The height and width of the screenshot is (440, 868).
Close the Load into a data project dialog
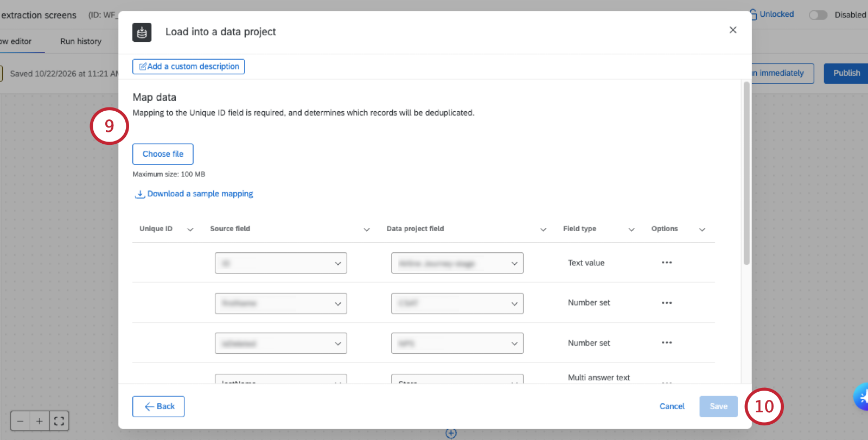[733, 30]
